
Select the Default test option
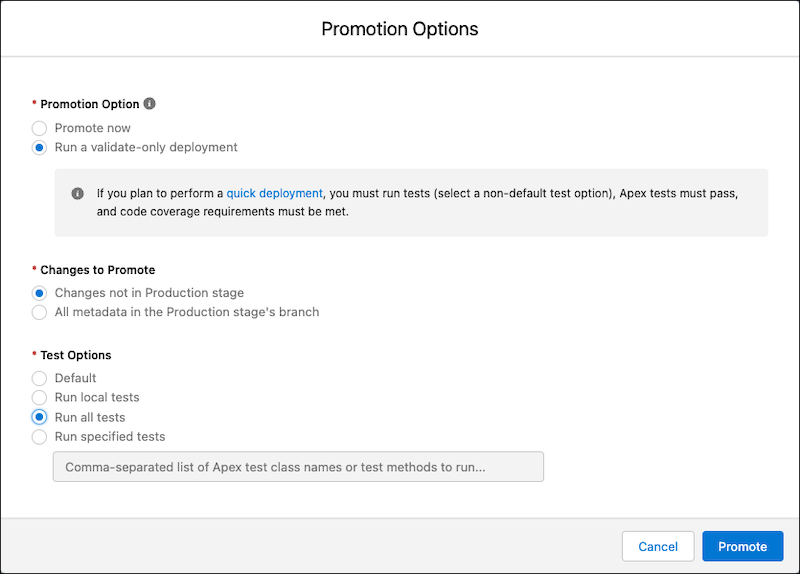coord(39,378)
